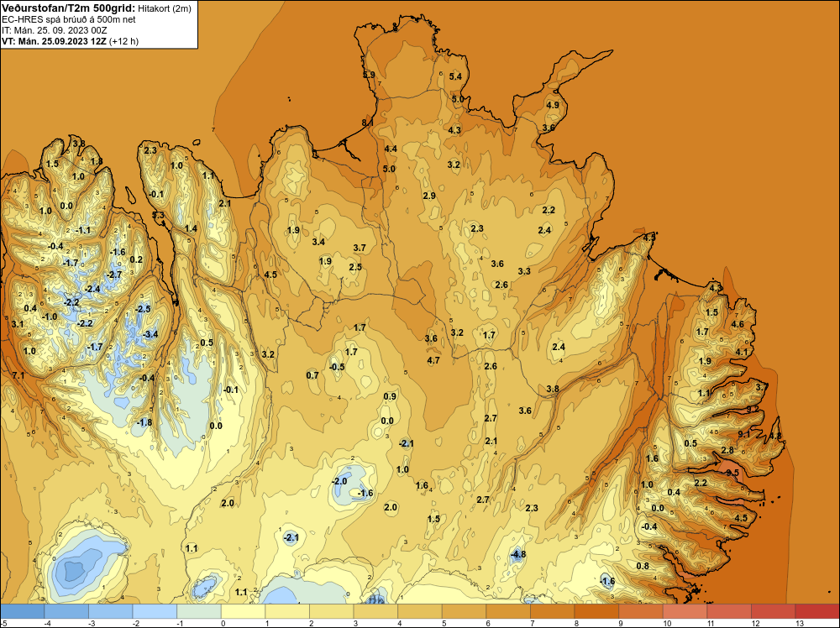Click the -1.8 temperature value
840x628 pixels.
(x=144, y=422)
